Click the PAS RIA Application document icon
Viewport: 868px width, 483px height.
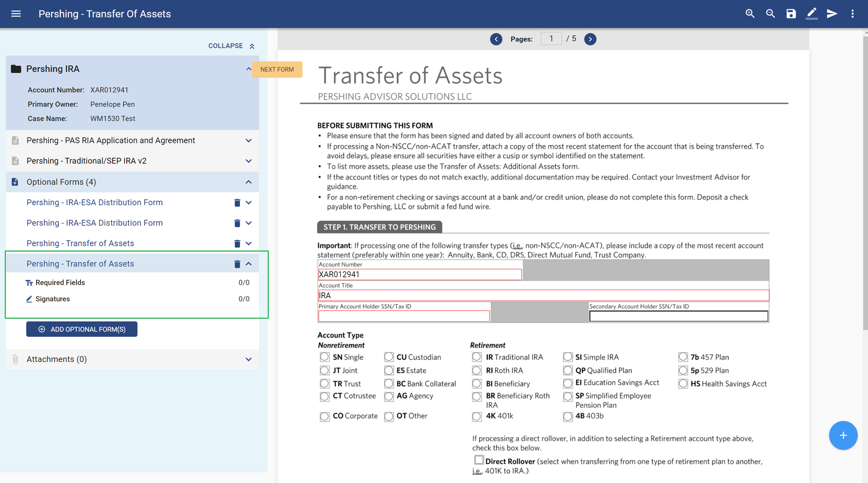[x=15, y=141]
